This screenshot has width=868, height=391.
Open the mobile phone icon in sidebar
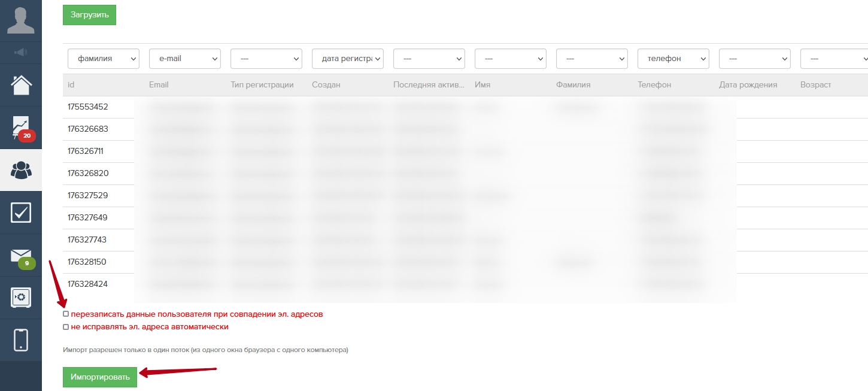click(x=21, y=340)
